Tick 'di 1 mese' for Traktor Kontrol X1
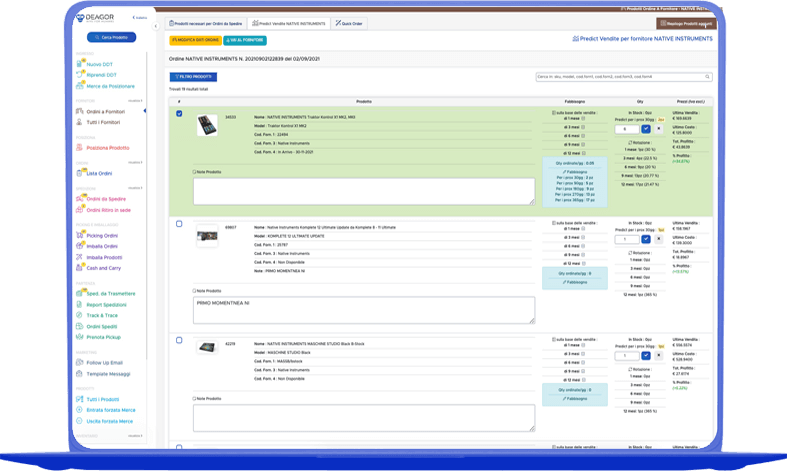 pos(583,119)
